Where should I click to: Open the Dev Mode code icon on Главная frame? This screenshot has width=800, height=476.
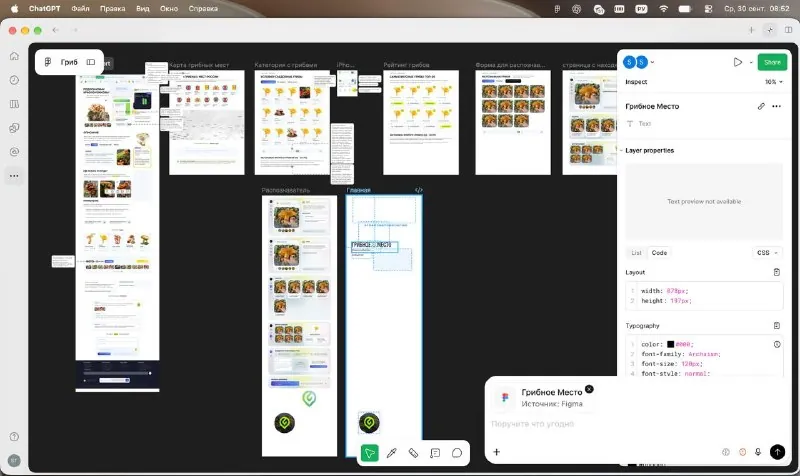click(418, 190)
